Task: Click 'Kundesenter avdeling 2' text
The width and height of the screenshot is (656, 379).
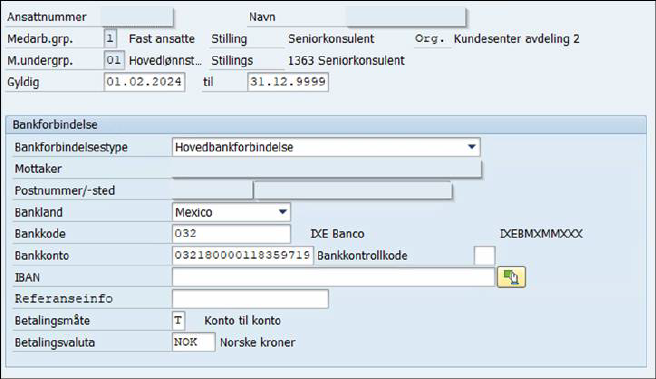Action: (517, 38)
